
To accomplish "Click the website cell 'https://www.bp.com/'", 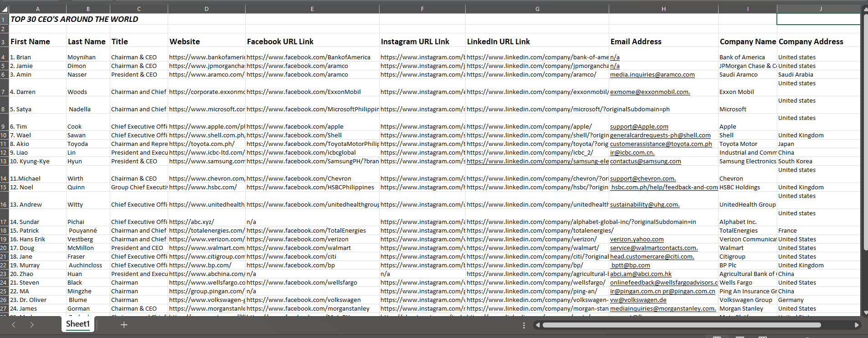I will [x=206, y=265].
